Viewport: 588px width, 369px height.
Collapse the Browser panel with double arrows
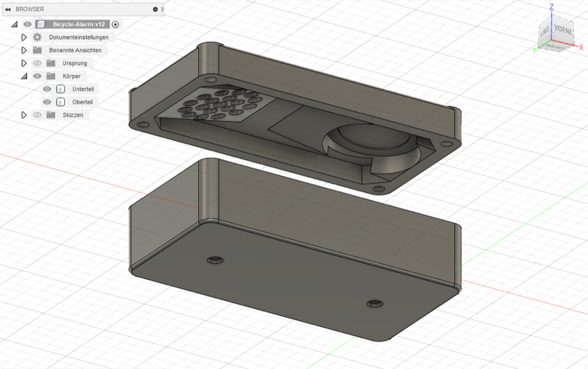(8, 9)
